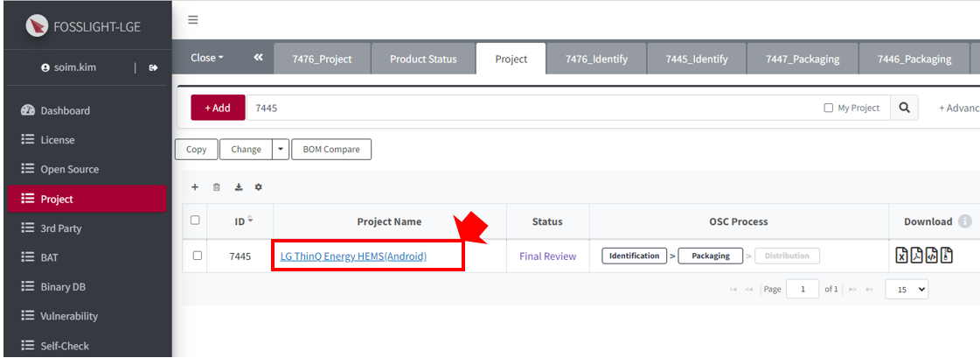
Task: Click the Packaging process button
Action: pos(711,256)
